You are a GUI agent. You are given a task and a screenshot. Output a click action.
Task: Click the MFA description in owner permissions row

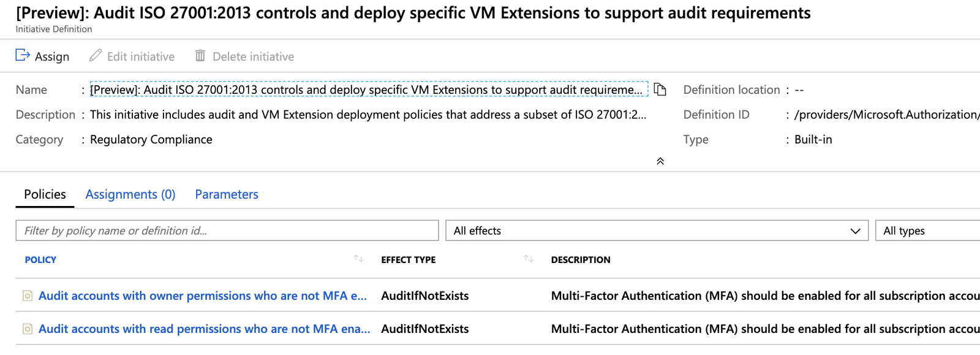(766, 296)
